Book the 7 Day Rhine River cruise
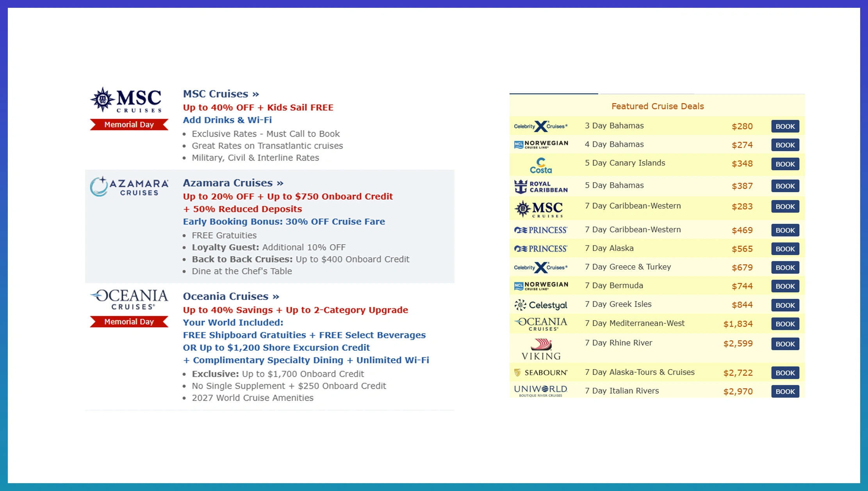The image size is (868, 491). pos(785,344)
